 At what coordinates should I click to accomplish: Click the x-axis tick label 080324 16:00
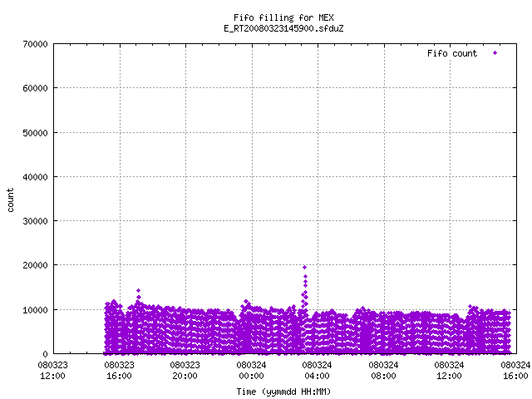click(x=515, y=371)
